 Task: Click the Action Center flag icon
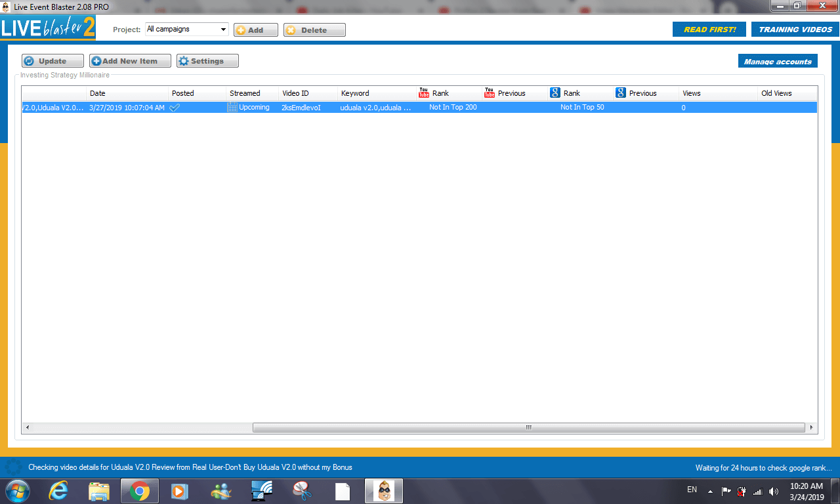[x=726, y=491]
